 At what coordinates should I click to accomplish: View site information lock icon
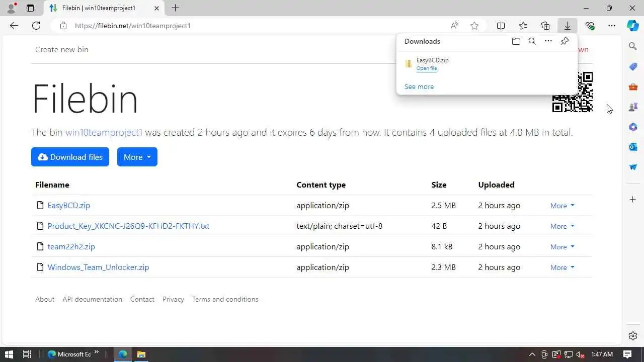tap(63, 26)
